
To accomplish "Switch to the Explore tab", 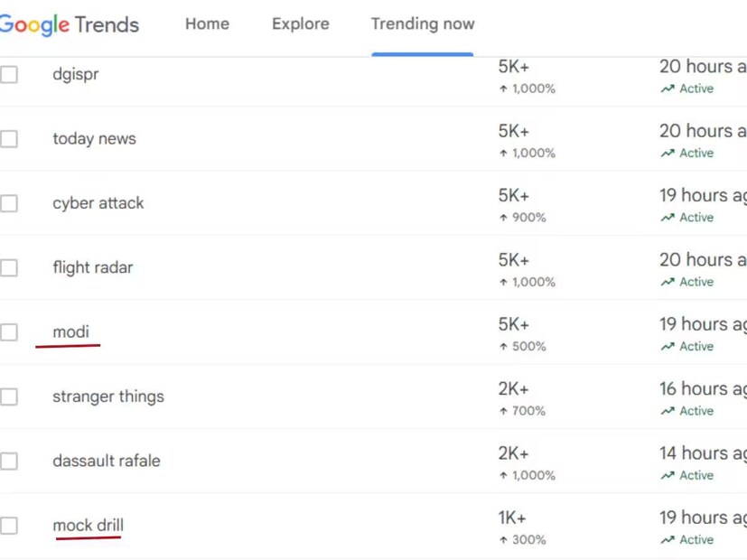I will pos(300,24).
